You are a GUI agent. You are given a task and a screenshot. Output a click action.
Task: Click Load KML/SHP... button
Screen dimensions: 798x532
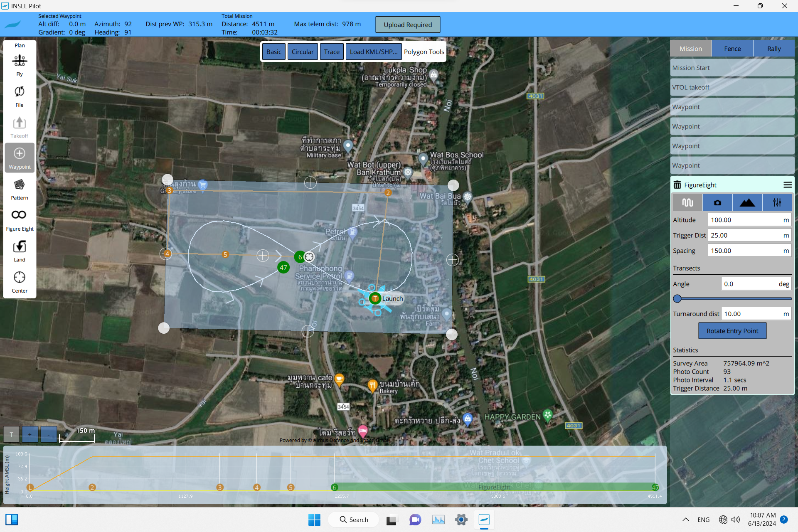[x=374, y=52]
